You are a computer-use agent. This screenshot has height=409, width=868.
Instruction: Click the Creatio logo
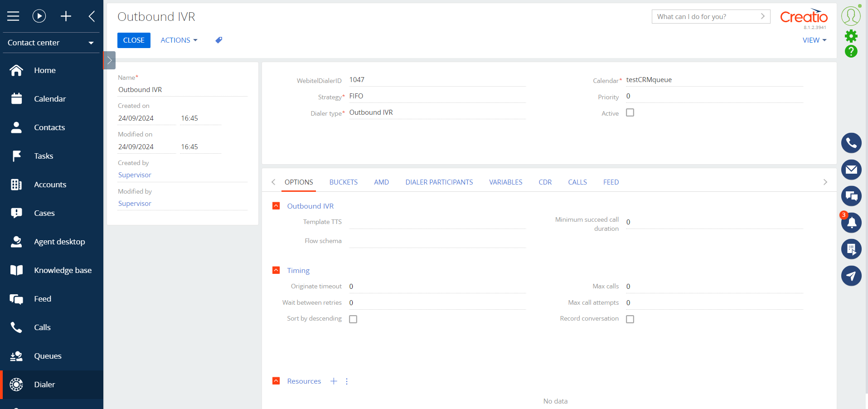pos(804,17)
